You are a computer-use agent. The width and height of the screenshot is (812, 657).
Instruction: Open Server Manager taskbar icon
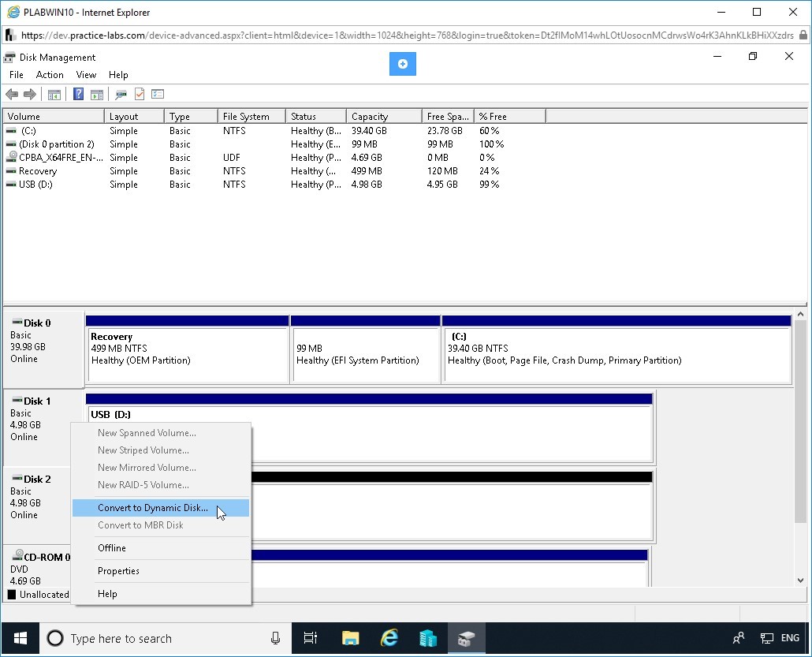click(428, 638)
